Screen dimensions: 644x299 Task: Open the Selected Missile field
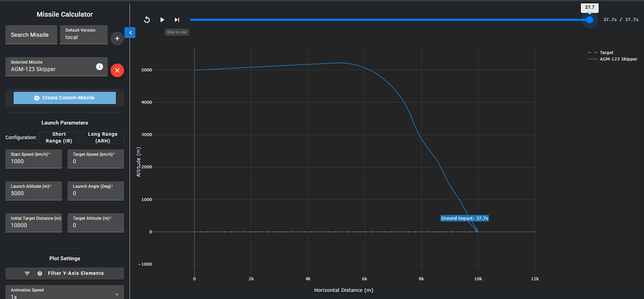point(52,66)
